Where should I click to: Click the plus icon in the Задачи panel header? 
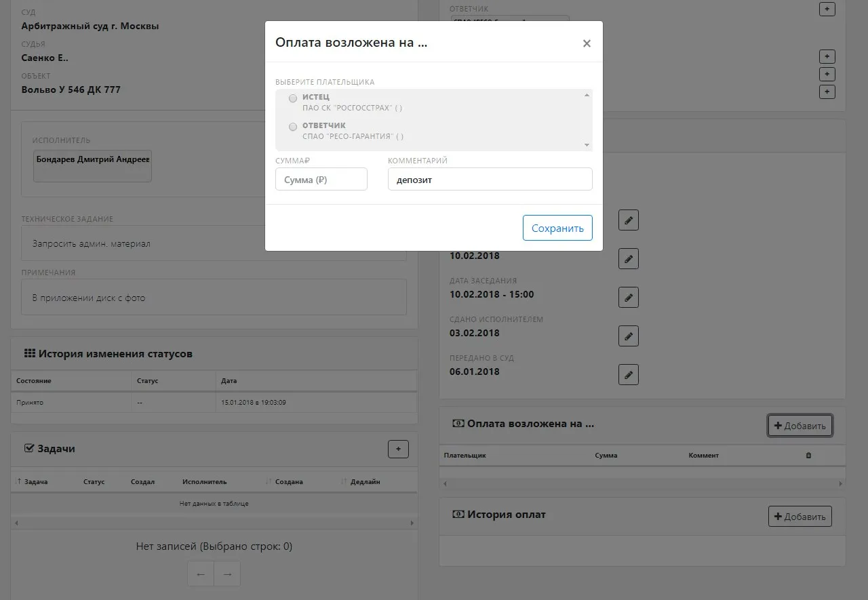[398, 449]
